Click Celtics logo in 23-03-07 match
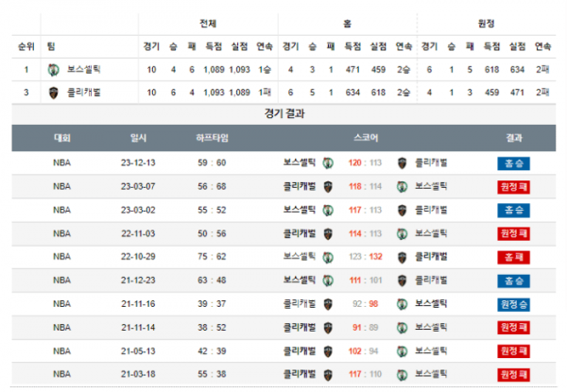 click(402, 187)
